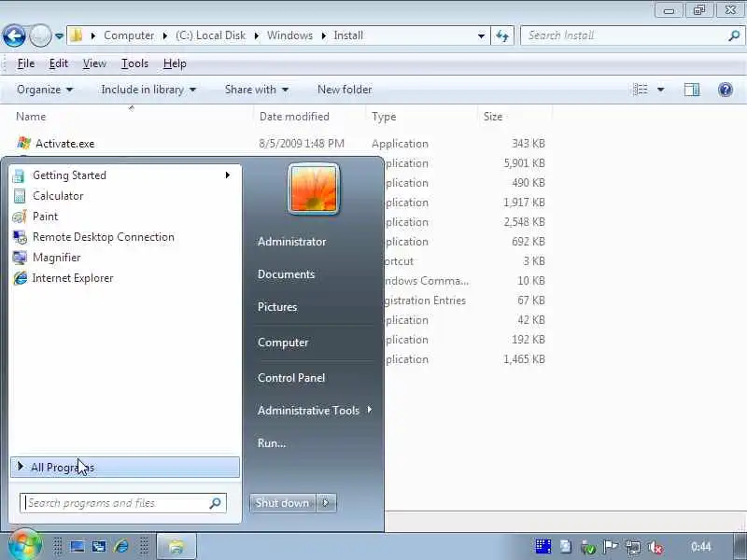Select Run... in Start menu
The image size is (747, 560).
(272, 442)
